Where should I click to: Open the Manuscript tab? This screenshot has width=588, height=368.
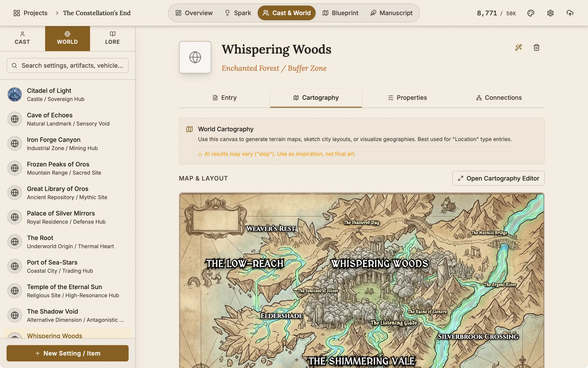[391, 13]
